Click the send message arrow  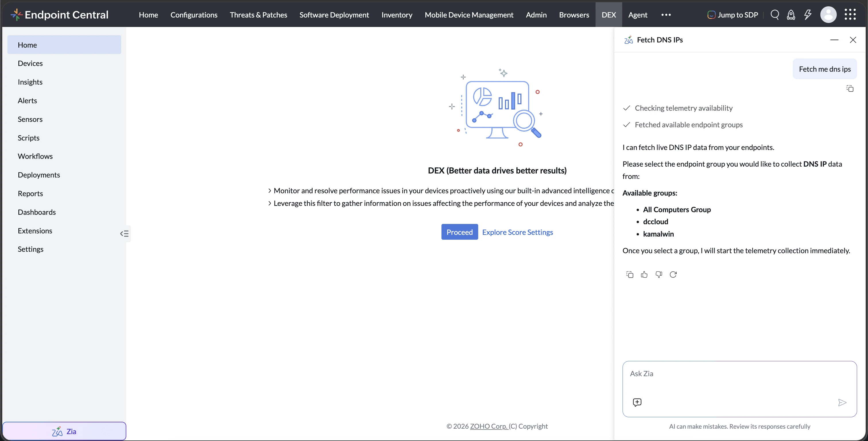842,403
